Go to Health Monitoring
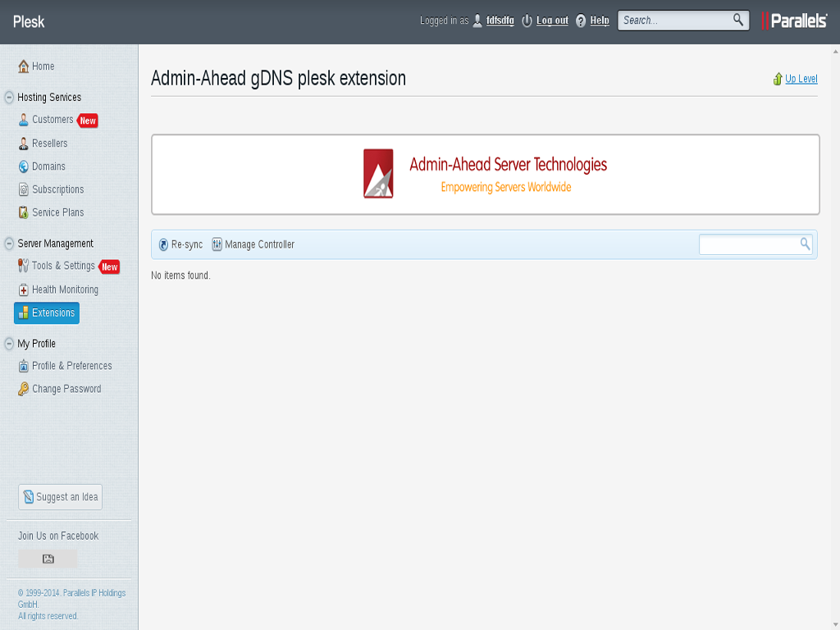This screenshot has width=840, height=630. point(65,290)
